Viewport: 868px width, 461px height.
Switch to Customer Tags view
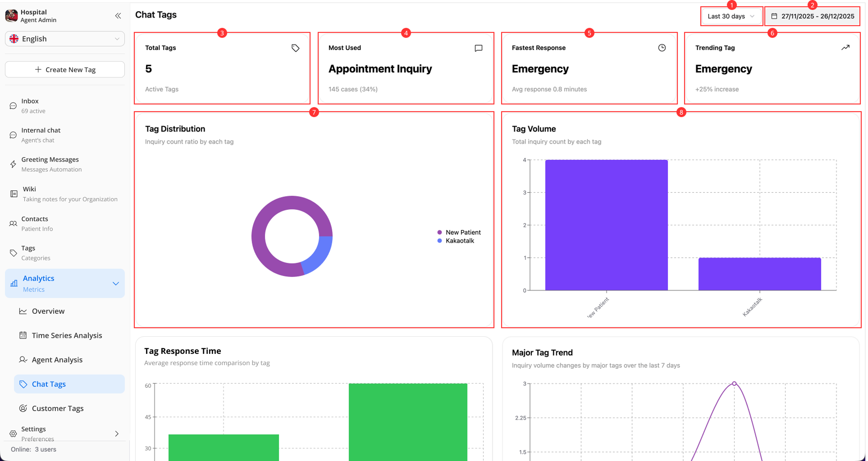click(x=57, y=408)
